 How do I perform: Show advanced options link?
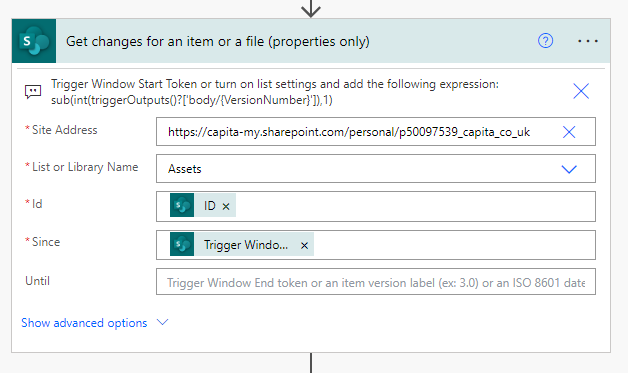point(84,323)
